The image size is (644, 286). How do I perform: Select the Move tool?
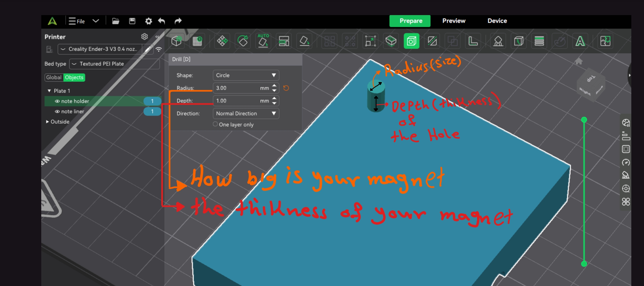pos(222,41)
